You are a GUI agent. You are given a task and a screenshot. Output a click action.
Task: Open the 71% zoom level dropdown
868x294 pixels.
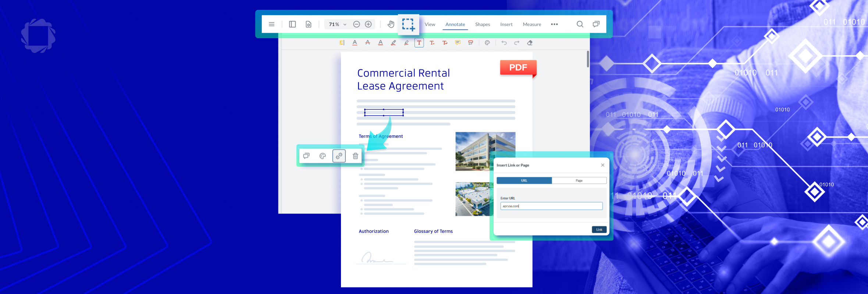click(x=337, y=24)
